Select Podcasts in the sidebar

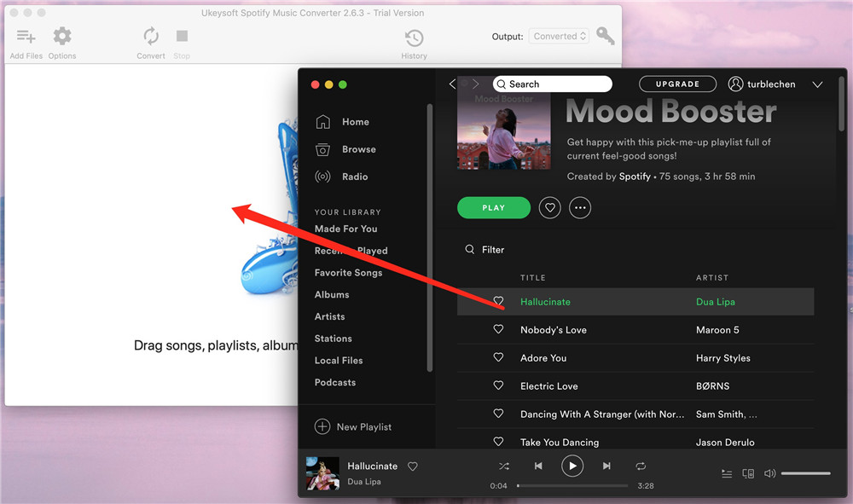[335, 383]
